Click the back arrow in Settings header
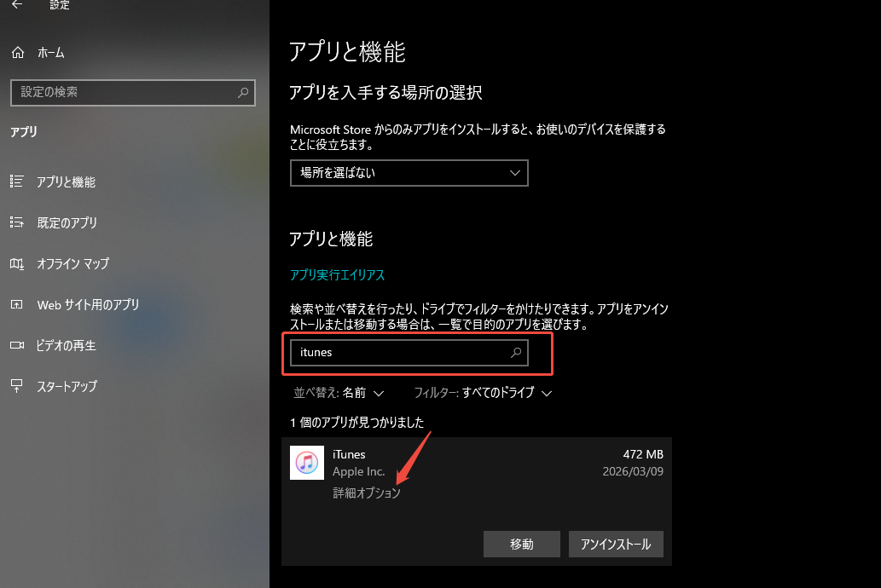881x588 pixels. pos(17,4)
